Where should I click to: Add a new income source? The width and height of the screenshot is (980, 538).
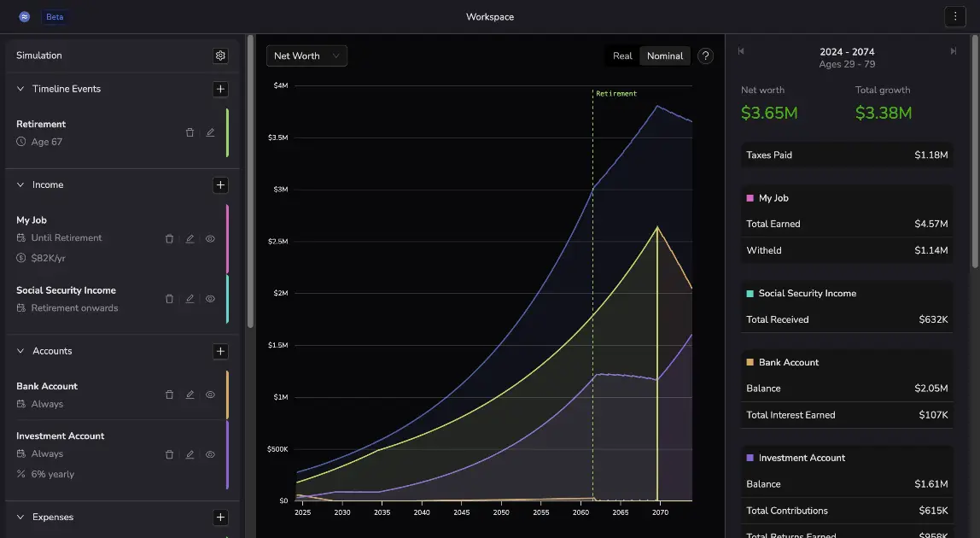(220, 184)
